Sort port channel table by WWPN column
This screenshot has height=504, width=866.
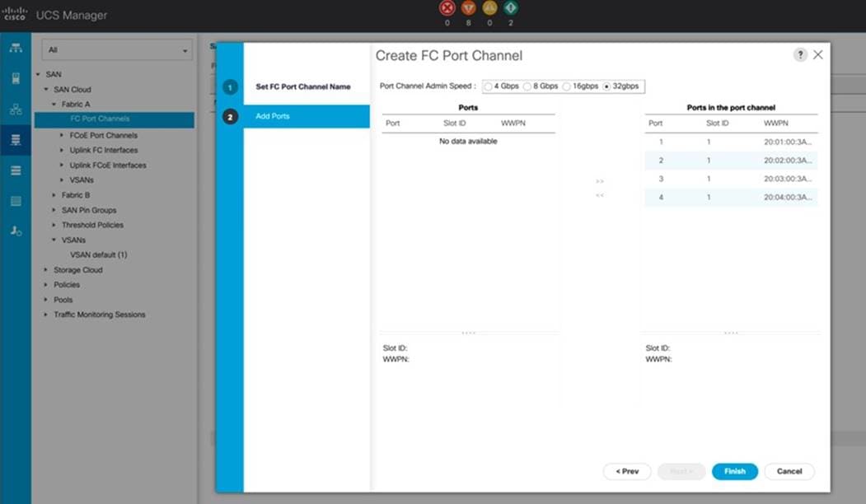(x=776, y=123)
